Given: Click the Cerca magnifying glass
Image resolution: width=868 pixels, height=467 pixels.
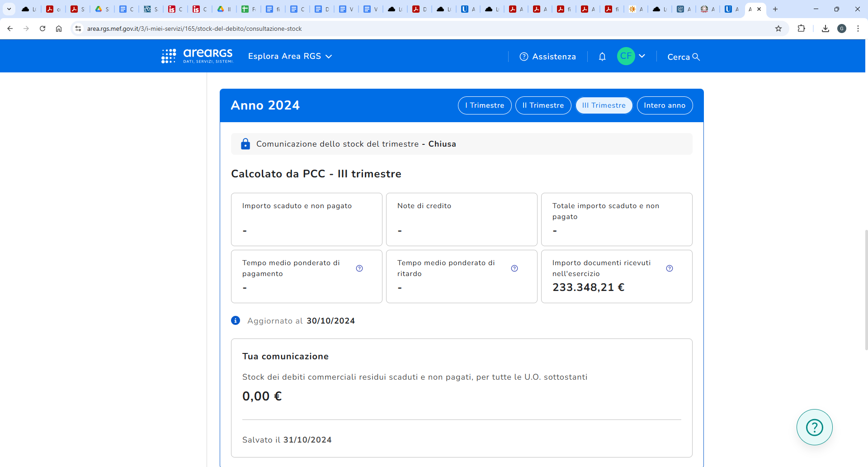Looking at the screenshot, I should [696, 57].
